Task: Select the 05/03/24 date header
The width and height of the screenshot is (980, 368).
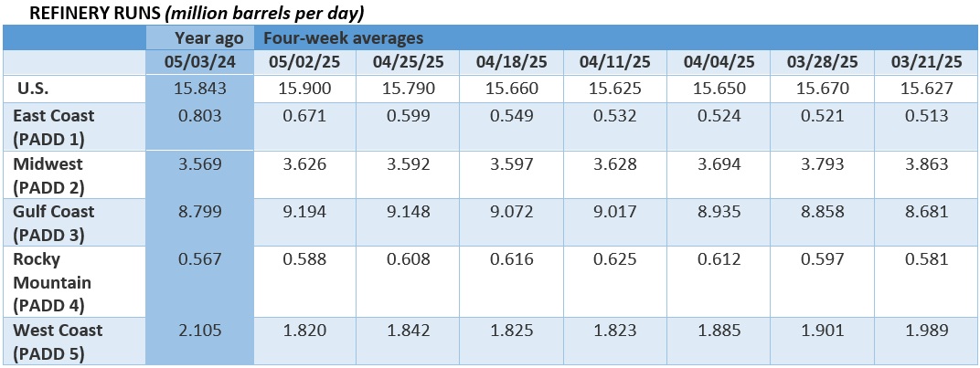Action: tap(200, 63)
